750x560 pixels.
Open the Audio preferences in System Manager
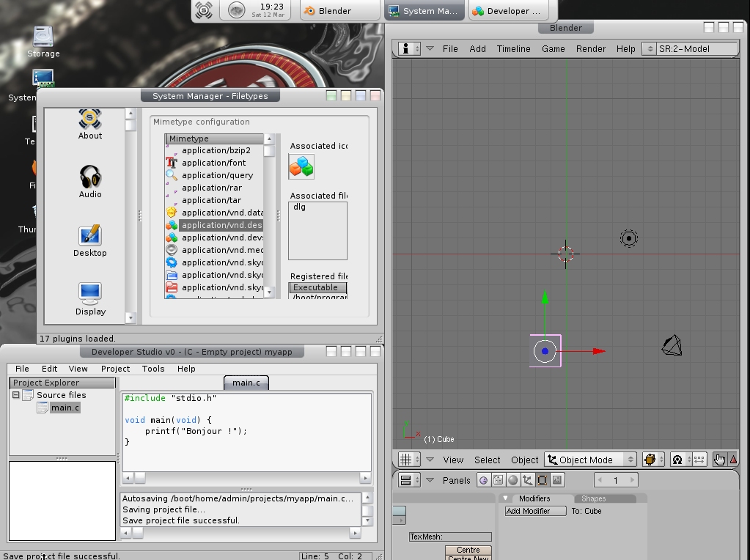coord(90,181)
